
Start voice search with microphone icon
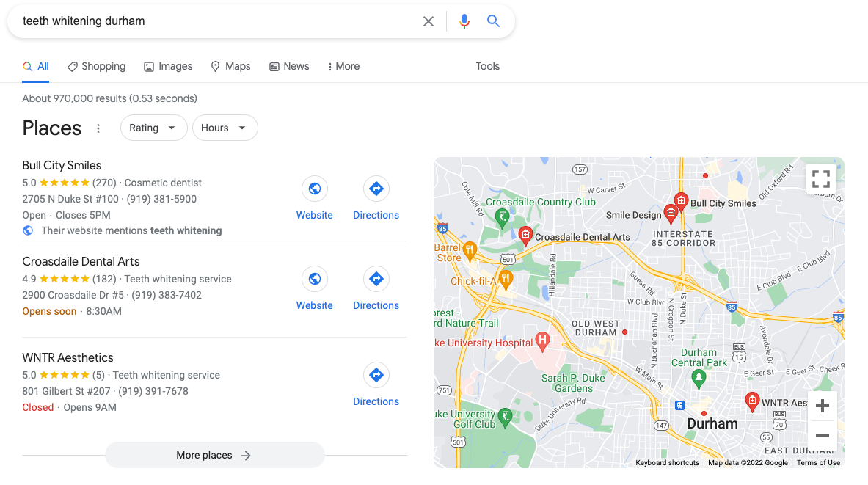(464, 21)
